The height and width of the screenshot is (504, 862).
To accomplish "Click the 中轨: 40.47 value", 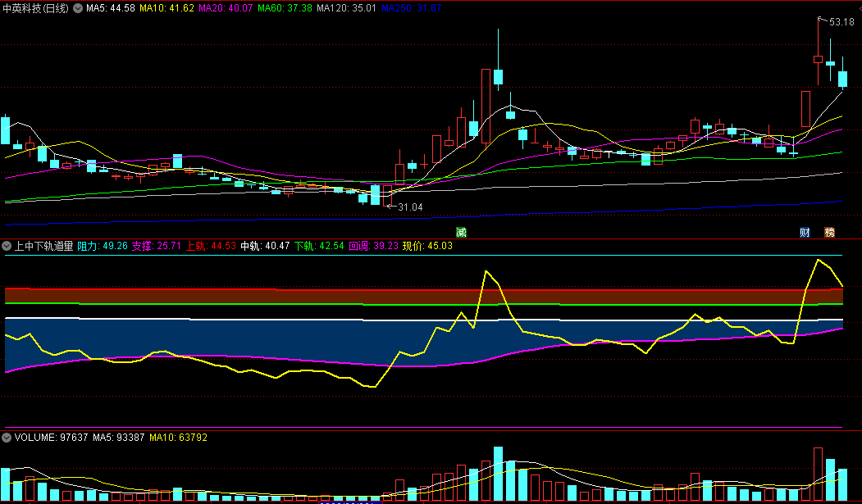I will coord(265,246).
